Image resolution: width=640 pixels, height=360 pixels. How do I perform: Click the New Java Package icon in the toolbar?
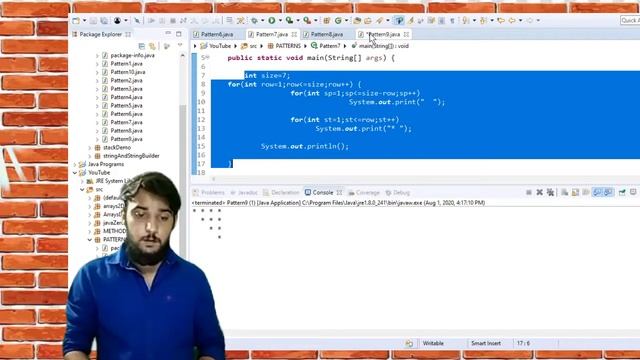[327, 20]
